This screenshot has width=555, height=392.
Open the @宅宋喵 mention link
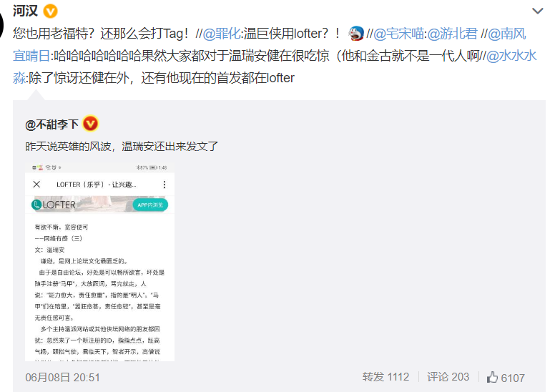tap(398, 34)
